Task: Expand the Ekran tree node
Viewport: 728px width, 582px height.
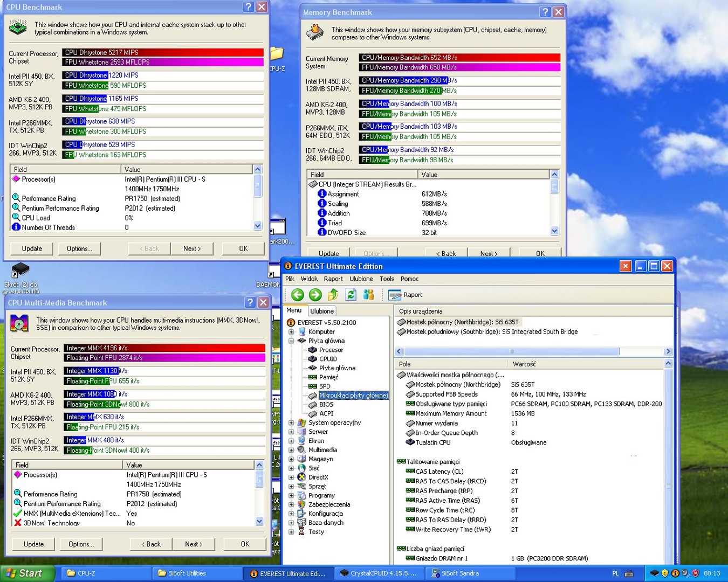Action: click(291, 441)
